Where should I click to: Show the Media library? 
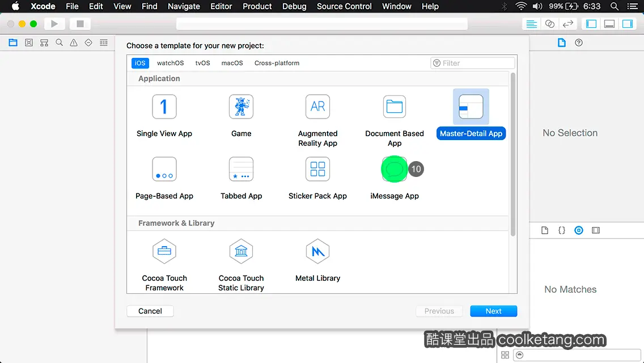coord(596,230)
